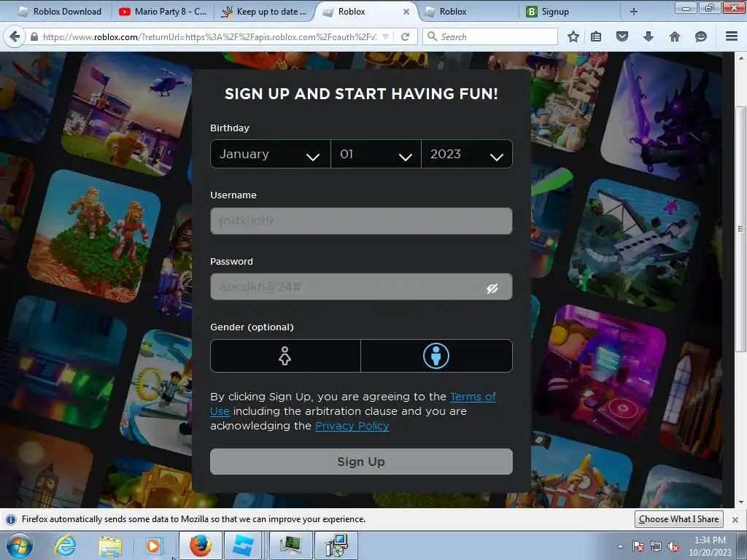Open the Privacy Policy link

(x=352, y=426)
